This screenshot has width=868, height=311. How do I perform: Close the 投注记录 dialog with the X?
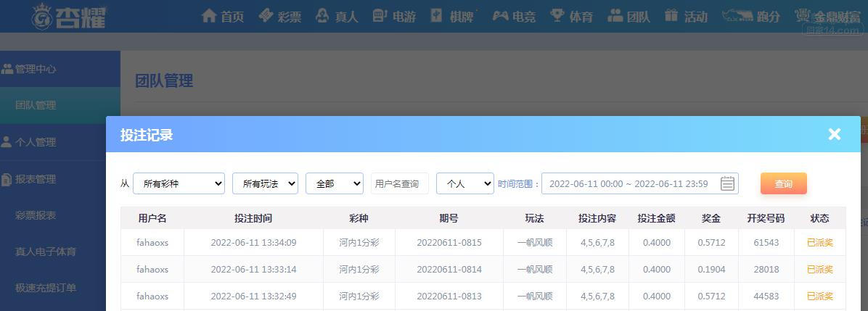coord(834,134)
